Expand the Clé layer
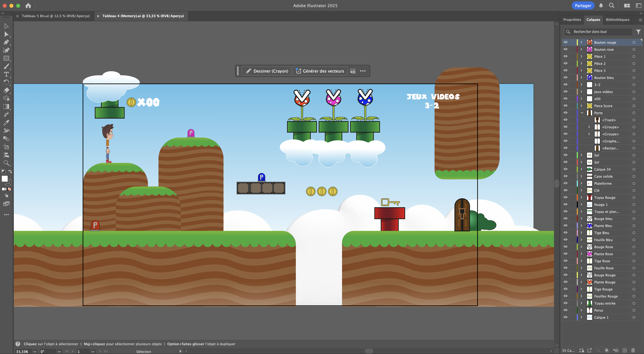 point(581,191)
